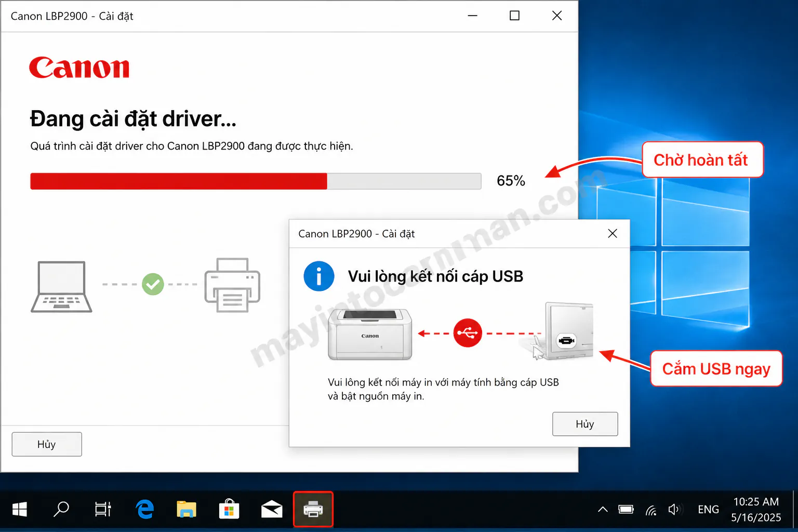Click Hủy in the main installer window
The image size is (798, 532).
(x=47, y=444)
